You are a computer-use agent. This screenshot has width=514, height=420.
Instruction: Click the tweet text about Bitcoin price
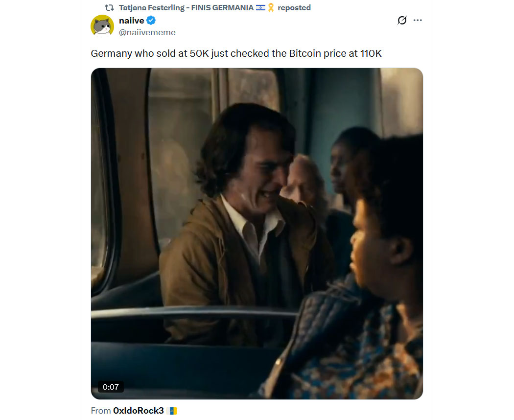coord(236,53)
